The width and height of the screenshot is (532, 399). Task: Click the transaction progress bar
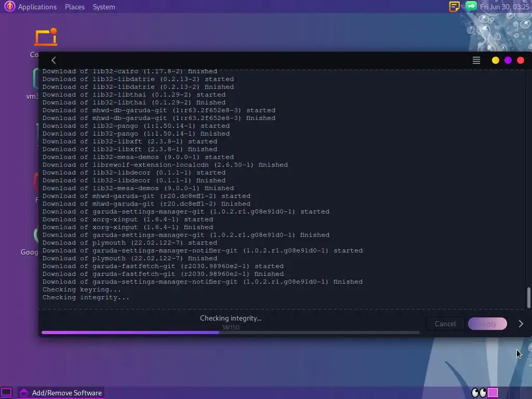[x=231, y=332]
